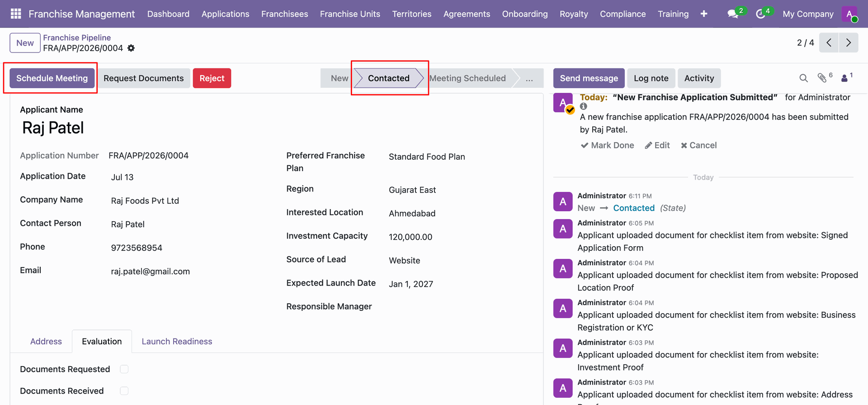Open the apps grid menu icon
This screenshot has height=405, width=868.
point(16,14)
